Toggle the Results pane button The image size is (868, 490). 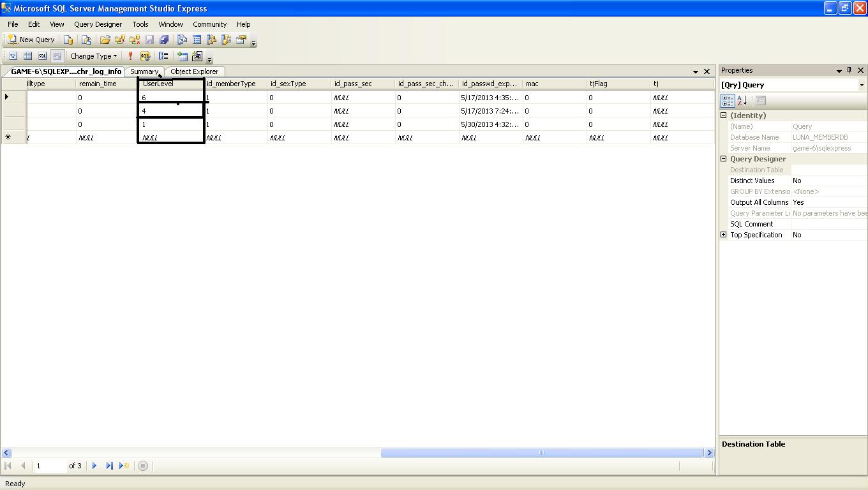point(57,56)
